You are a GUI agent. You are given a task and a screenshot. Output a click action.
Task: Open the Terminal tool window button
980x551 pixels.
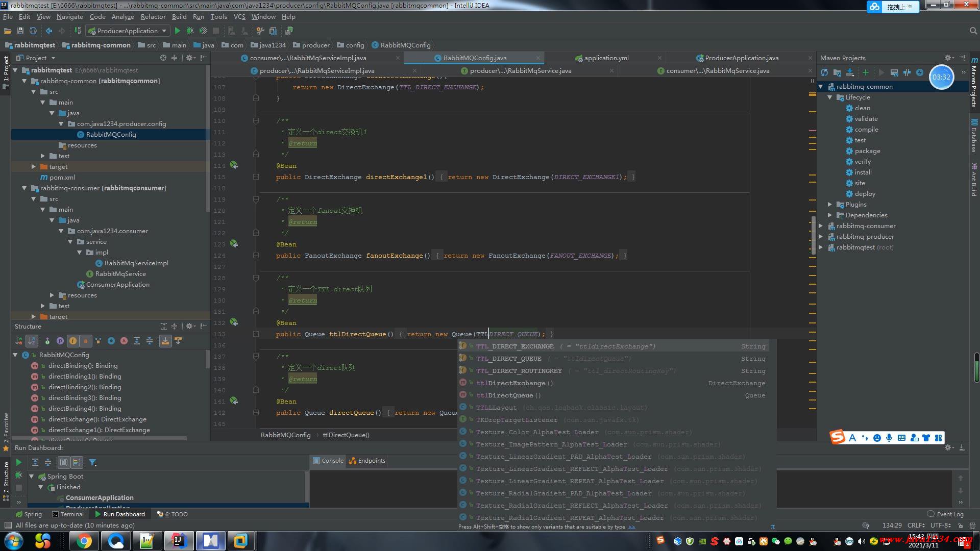tap(68, 514)
